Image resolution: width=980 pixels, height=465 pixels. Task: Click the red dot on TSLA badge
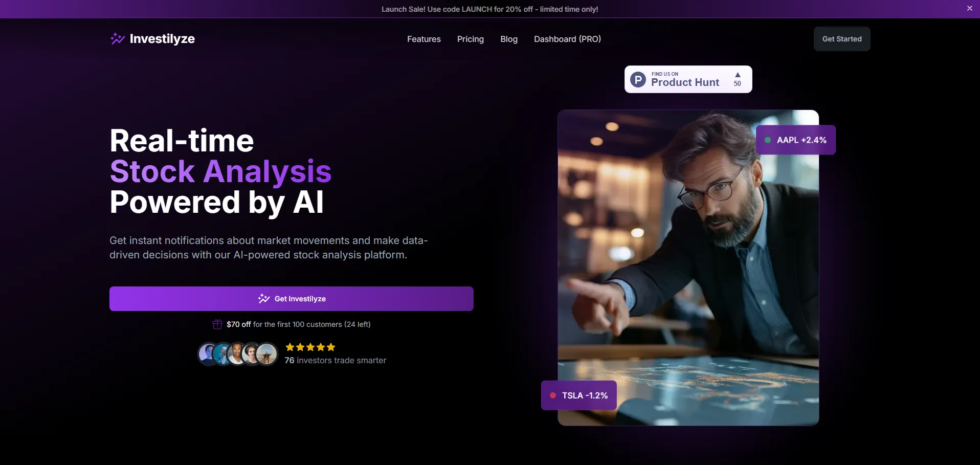point(553,395)
